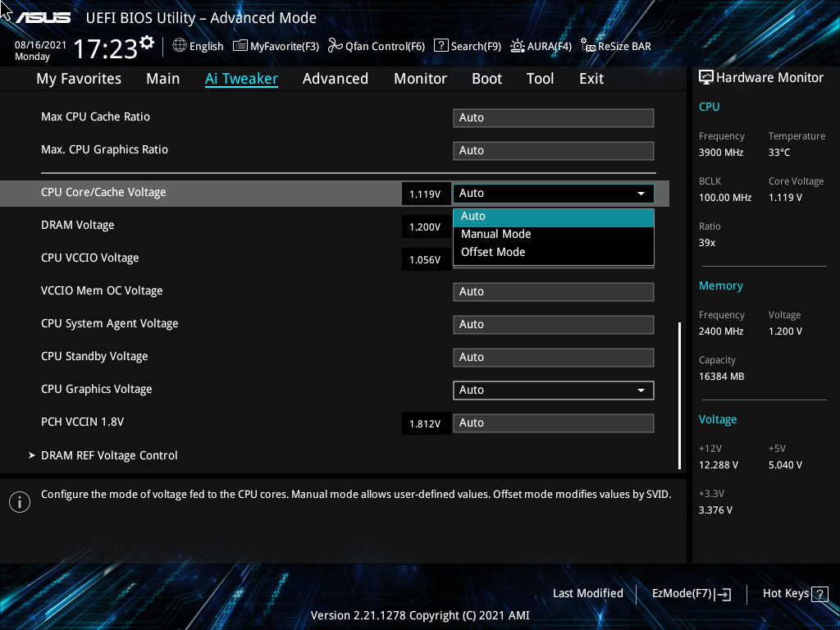Click the CPU heading in Hardware Monitor
Image resolution: width=840 pixels, height=630 pixels.
click(x=710, y=107)
